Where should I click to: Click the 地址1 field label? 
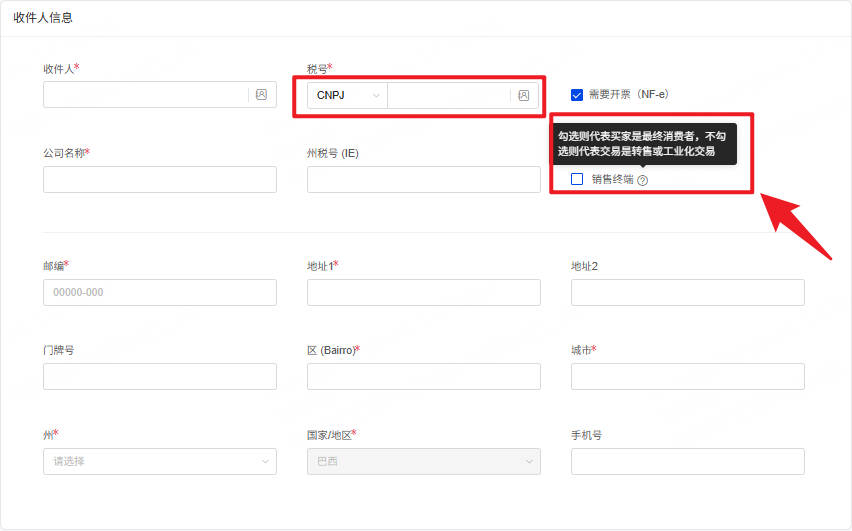pyautogui.click(x=323, y=266)
